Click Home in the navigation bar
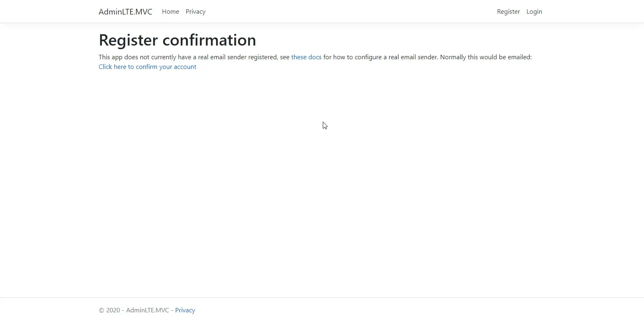Screen dimensions: 644x322 [x=170, y=12]
